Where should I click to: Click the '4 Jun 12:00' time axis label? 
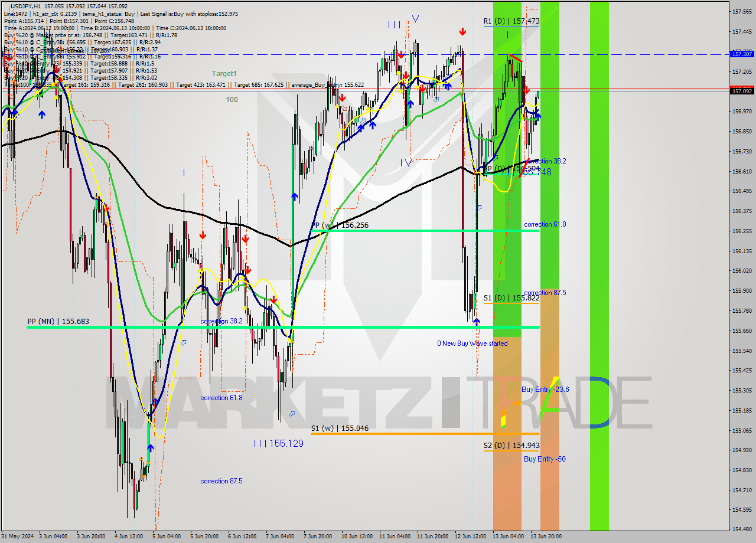point(128,537)
